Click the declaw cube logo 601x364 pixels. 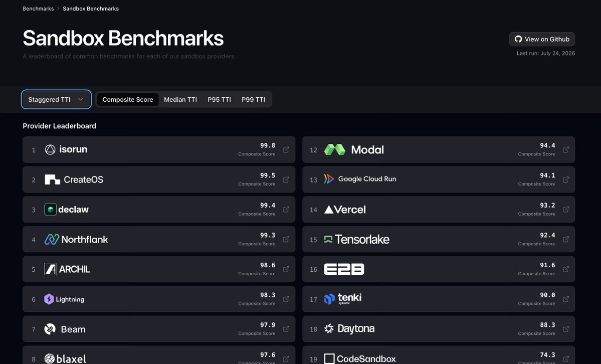click(50, 210)
